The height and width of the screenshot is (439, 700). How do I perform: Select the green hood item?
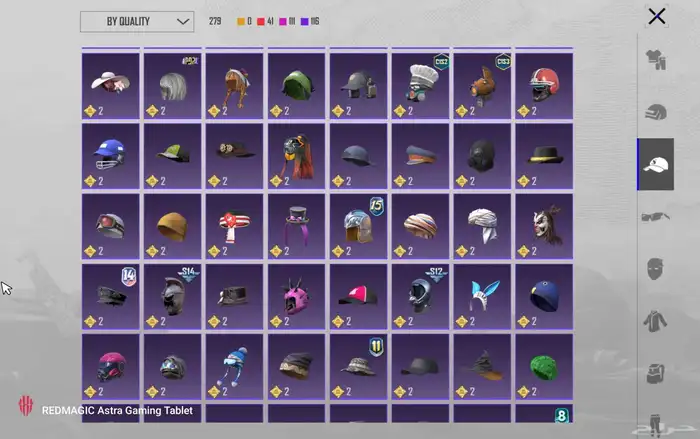click(296, 86)
